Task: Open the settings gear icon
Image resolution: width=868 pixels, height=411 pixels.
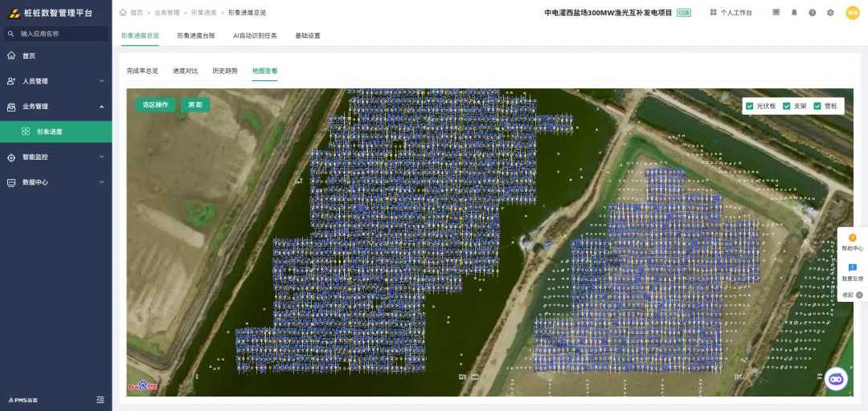Action: [829, 12]
